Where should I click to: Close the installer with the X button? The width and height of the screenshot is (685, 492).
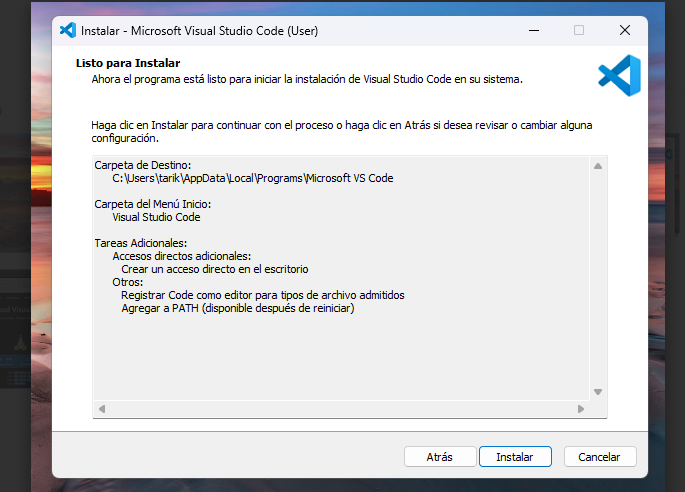tap(625, 30)
